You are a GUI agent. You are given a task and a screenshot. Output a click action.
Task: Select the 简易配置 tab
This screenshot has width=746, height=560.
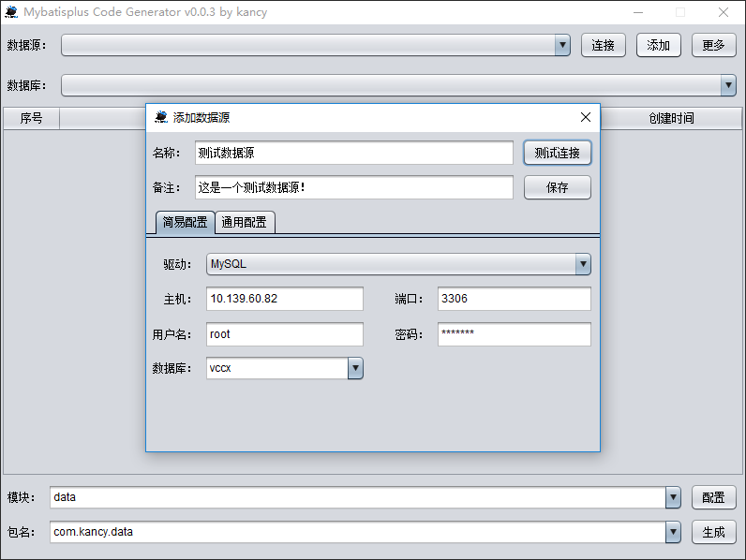(185, 222)
